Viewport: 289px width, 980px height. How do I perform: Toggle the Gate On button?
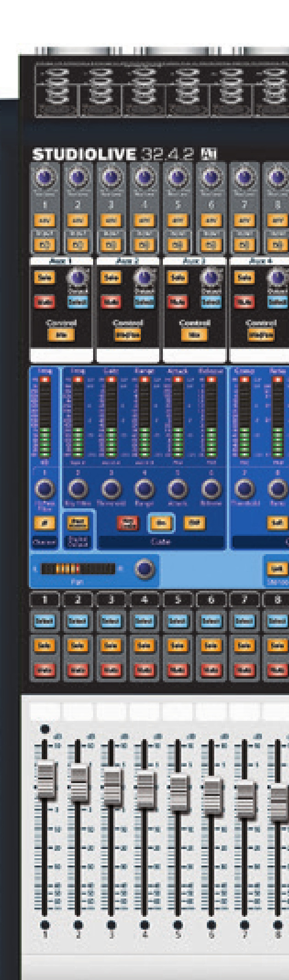(161, 523)
